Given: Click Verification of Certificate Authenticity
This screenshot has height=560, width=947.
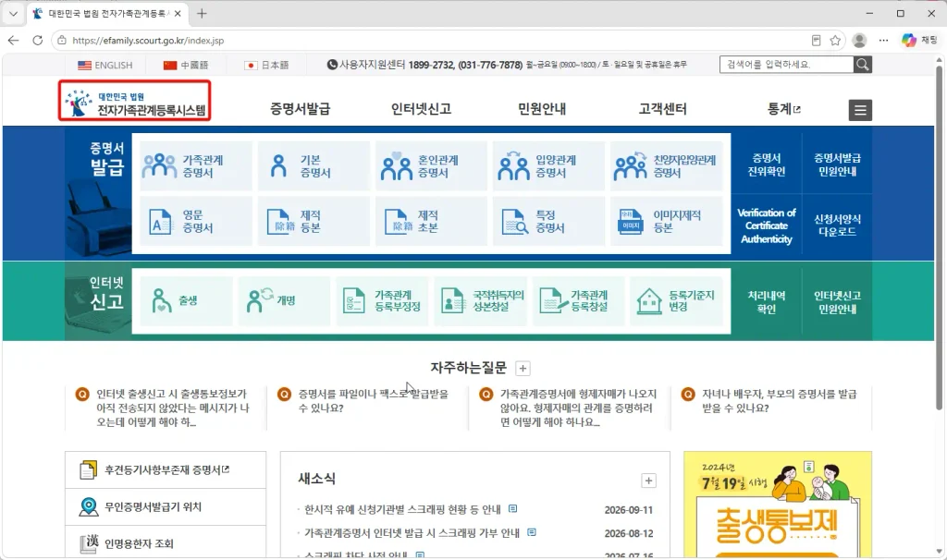Looking at the screenshot, I should pos(766,226).
